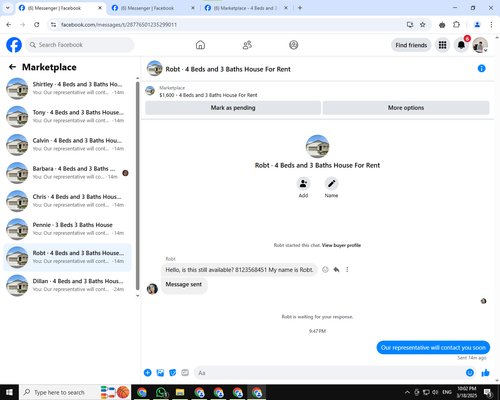Click the Find friends button
The image size is (500, 400).
pyautogui.click(x=411, y=45)
